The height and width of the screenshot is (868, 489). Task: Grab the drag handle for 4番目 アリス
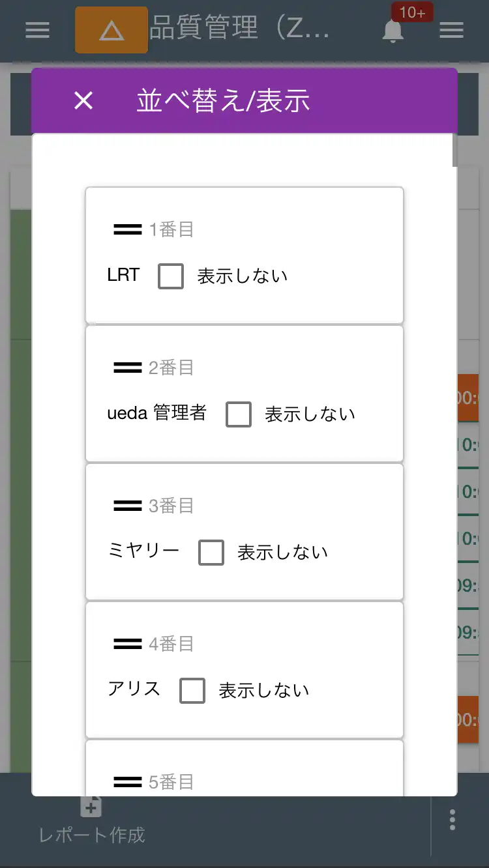(x=126, y=643)
